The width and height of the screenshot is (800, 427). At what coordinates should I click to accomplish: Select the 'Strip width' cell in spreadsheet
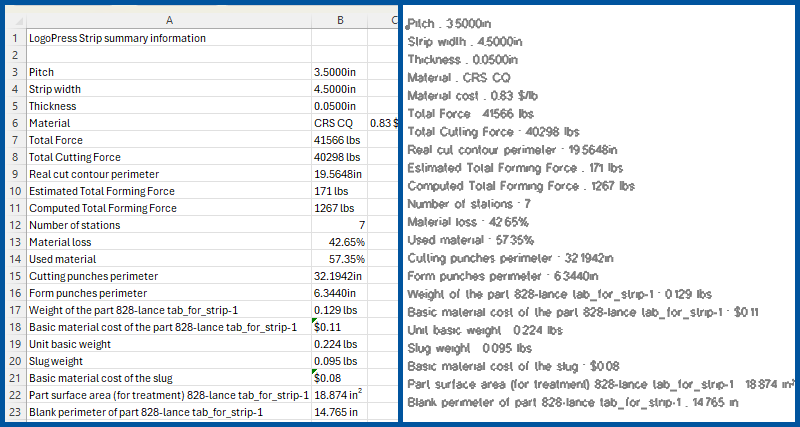click(x=169, y=89)
